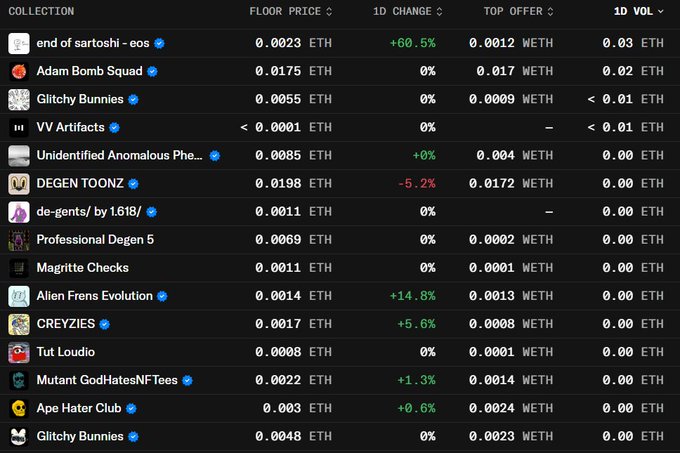Image resolution: width=680 pixels, height=453 pixels.
Task: Click the de-gents/ by 1.618/ thumbnail
Action: pyautogui.click(x=19, y=212)
